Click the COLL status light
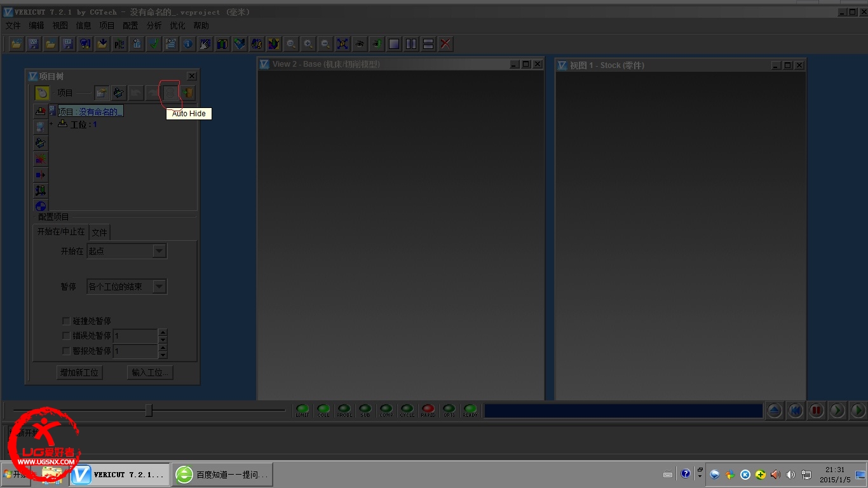The height and width of the screenshot is (488, 868). tap(323, 410)
